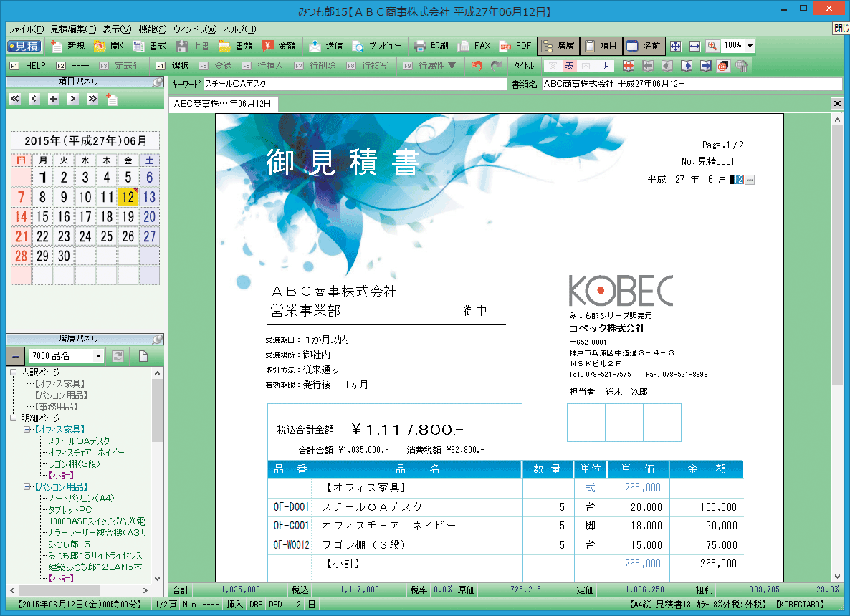Click the F2 ---- button

(72, 66)
